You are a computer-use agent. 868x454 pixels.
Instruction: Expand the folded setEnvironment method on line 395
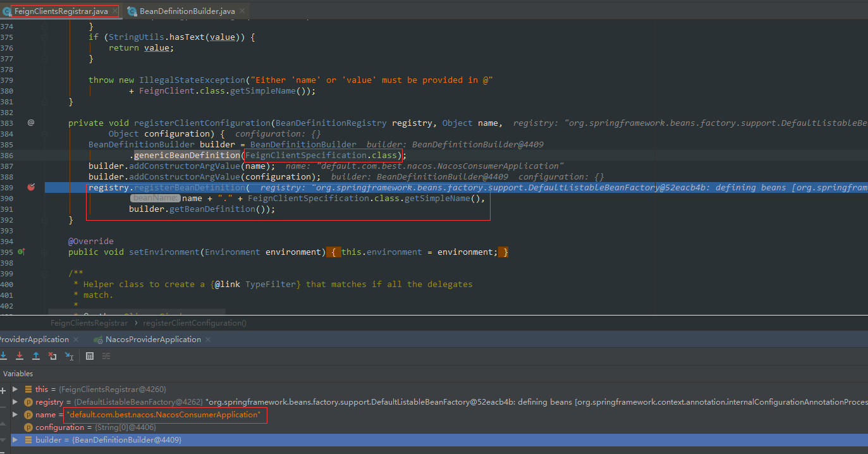click(44, 252)
